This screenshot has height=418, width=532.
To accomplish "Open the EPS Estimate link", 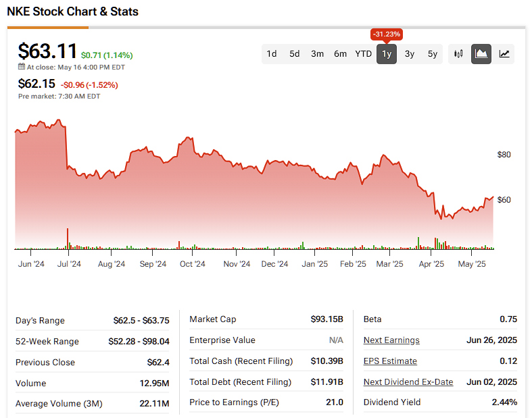I will click(x=390, y=361).
